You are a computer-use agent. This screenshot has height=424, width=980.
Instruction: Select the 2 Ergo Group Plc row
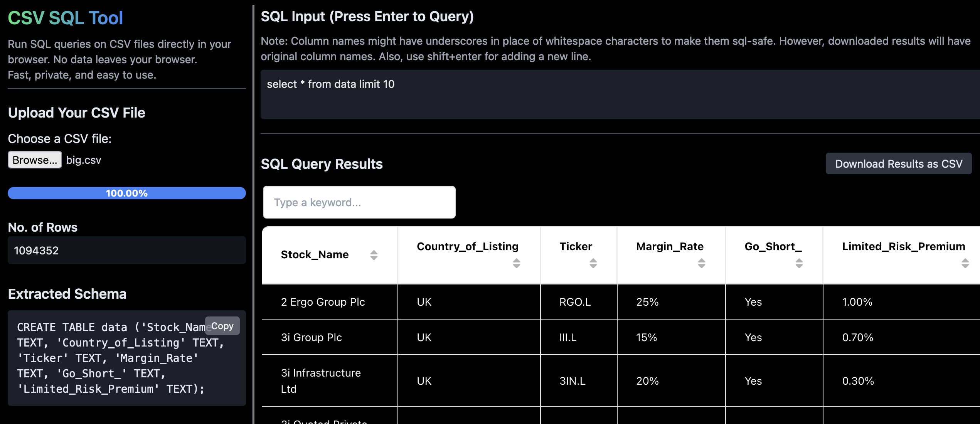[x=323, y=302]
